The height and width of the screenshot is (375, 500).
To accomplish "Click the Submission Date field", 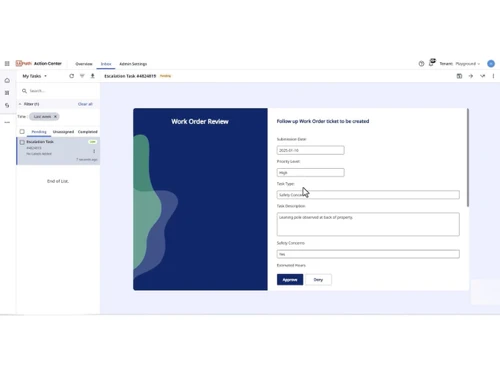I will tap(310, 150).
